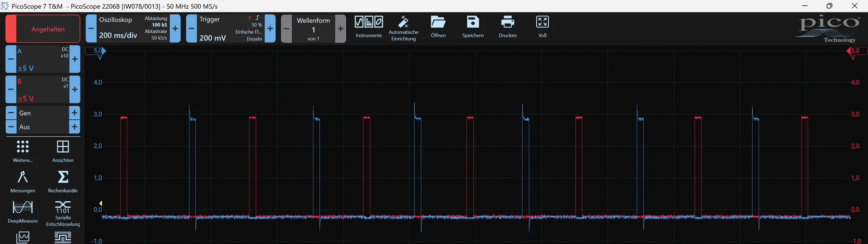Go to next waveform with Wellenform plus
The width and height of the screenshot is (868, 244).
point(340,28)
